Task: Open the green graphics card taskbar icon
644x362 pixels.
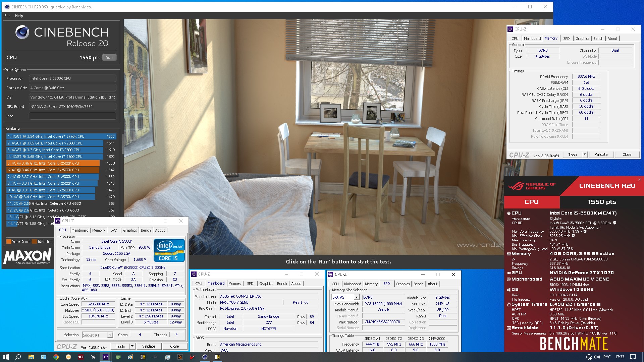Action: 118,357
